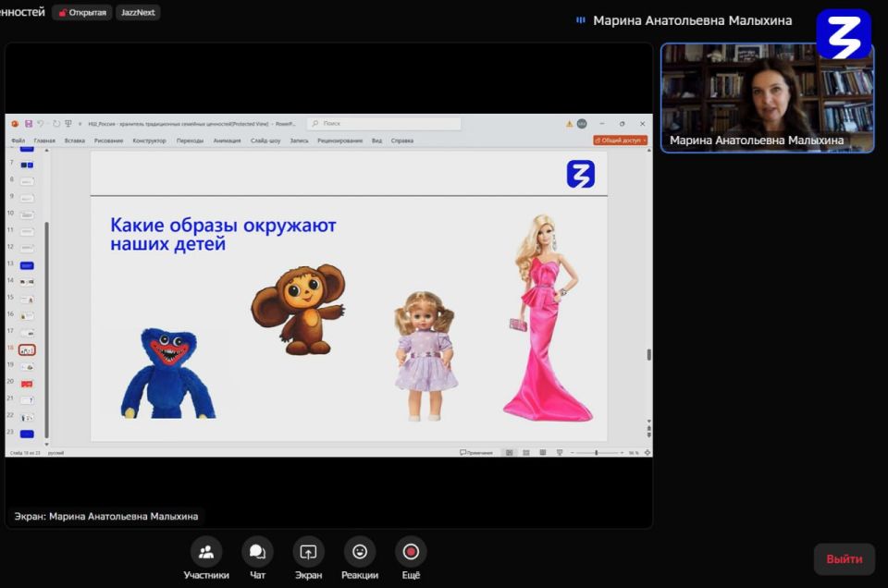Start Slide Show from status bar icon
888x588 pixels.
tap(560, 453)
